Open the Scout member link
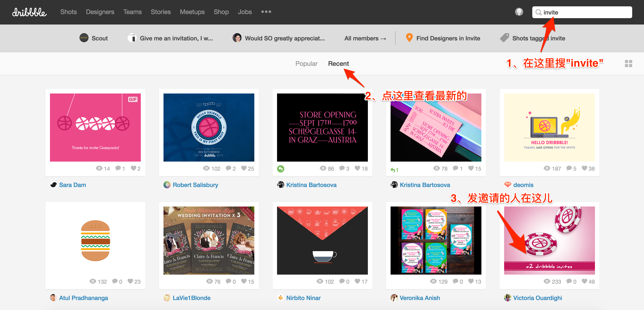Screen dimensions: 644x310 click(x=99, y=38)
